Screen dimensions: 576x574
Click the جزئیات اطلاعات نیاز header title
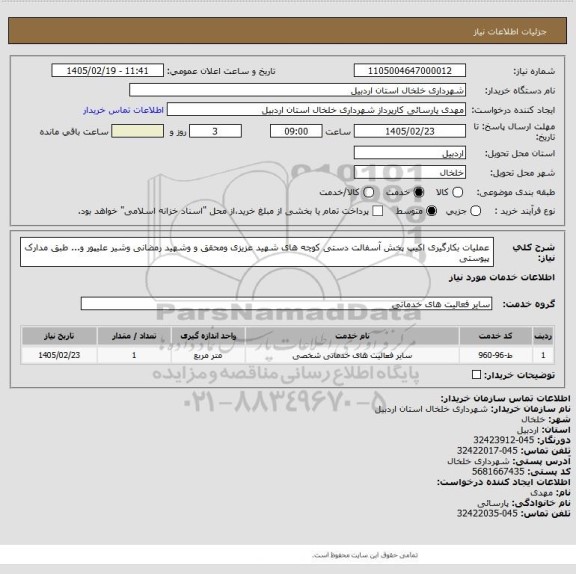tap(510, 32)
